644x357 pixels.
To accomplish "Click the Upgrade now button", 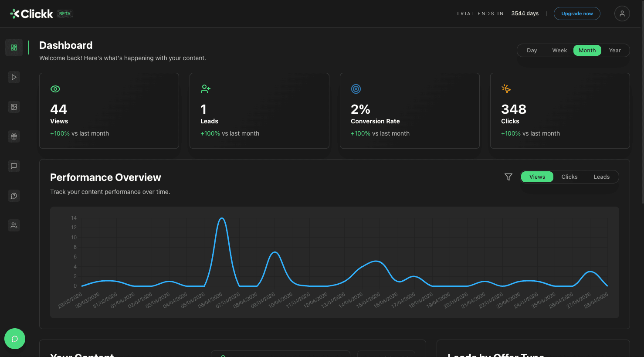I will (x=577, y=14).
